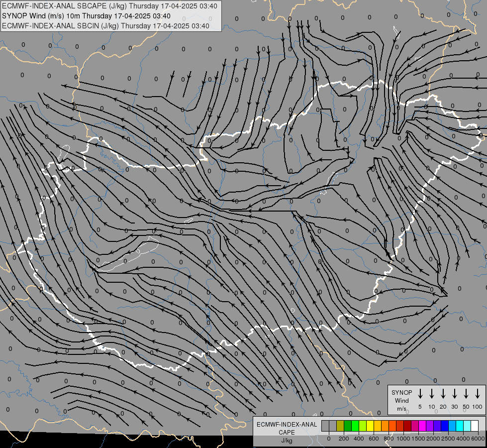The width and height of the screenshot is (487, 448).
Task: Pick the white swatch at legend end
Action: pos(475,426)
